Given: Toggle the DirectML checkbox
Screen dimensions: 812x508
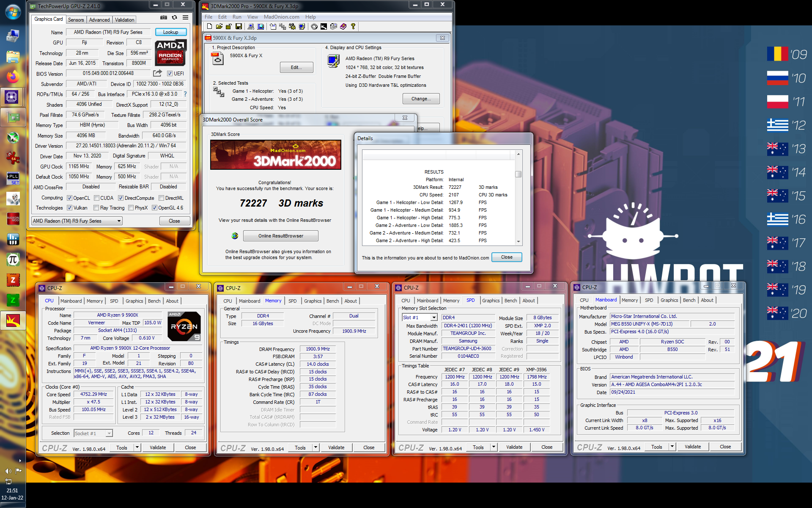Looking at the screenshot, I should [x=161, y=198].
